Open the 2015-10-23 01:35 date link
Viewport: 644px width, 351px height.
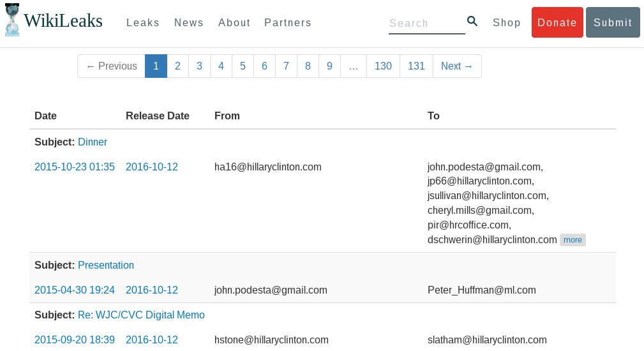point(74,167)
